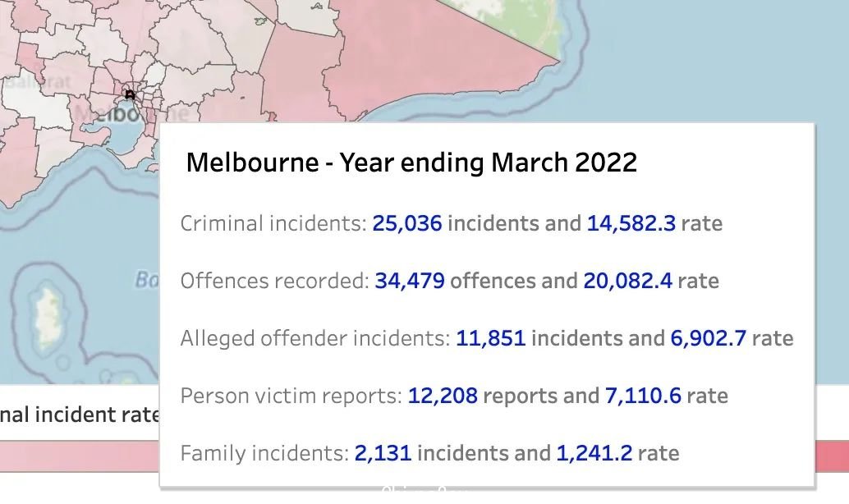Click the criminal incident rate legend label

80,415
